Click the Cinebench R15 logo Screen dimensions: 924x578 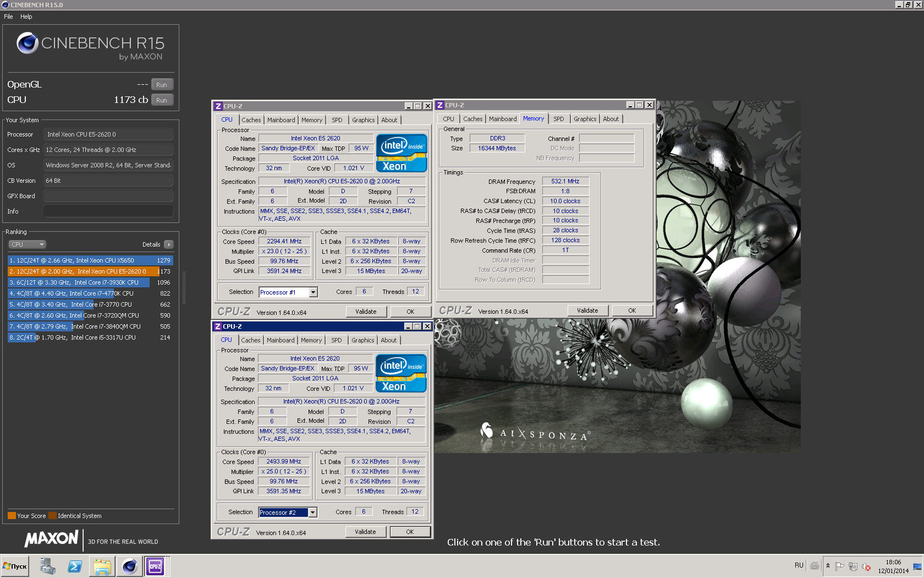click(90, 46)
